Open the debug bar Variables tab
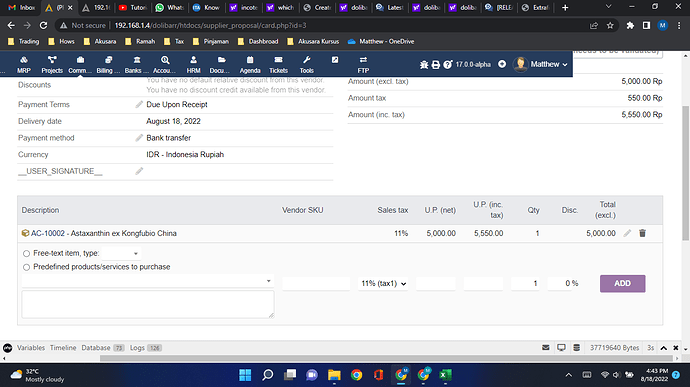Image resolution: width=690 pixels, height=387 pixels. point(31,348)
